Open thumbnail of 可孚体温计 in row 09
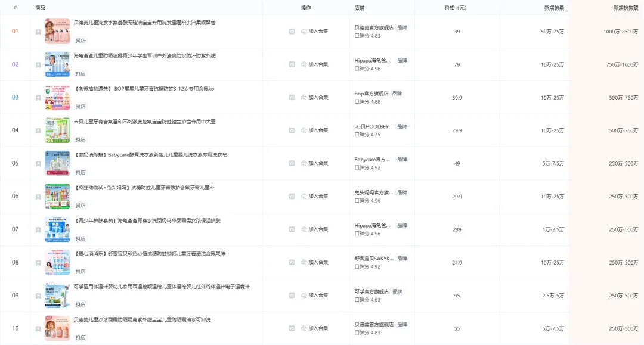 point(57,296)
